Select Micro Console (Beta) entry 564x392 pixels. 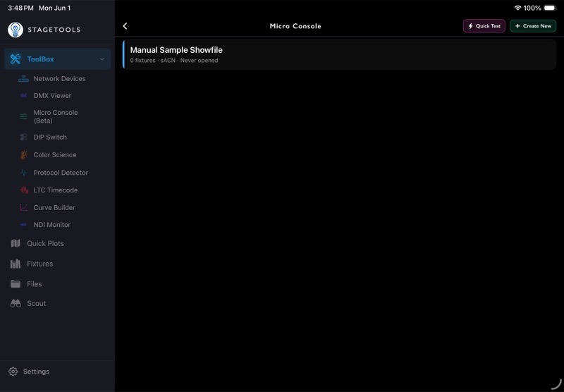(x=56, y=116)
